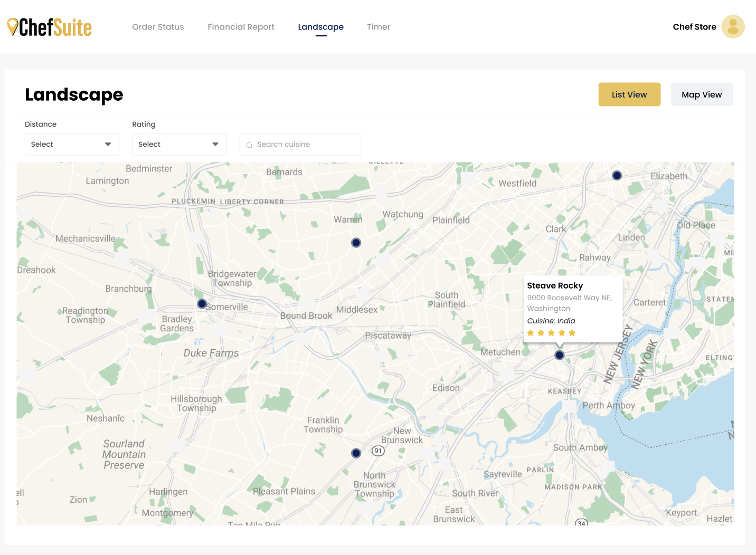
Task: Select the Landscape tab
Action: [x=320, y=27]
